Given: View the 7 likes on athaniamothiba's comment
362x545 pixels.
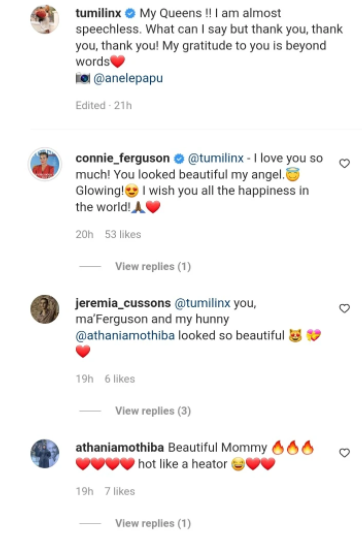Looking at the screenshot, I should tap(120, 491).
